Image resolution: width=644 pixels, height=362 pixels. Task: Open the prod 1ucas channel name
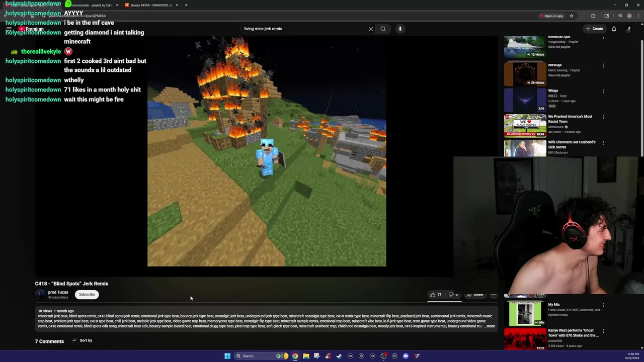58,292
